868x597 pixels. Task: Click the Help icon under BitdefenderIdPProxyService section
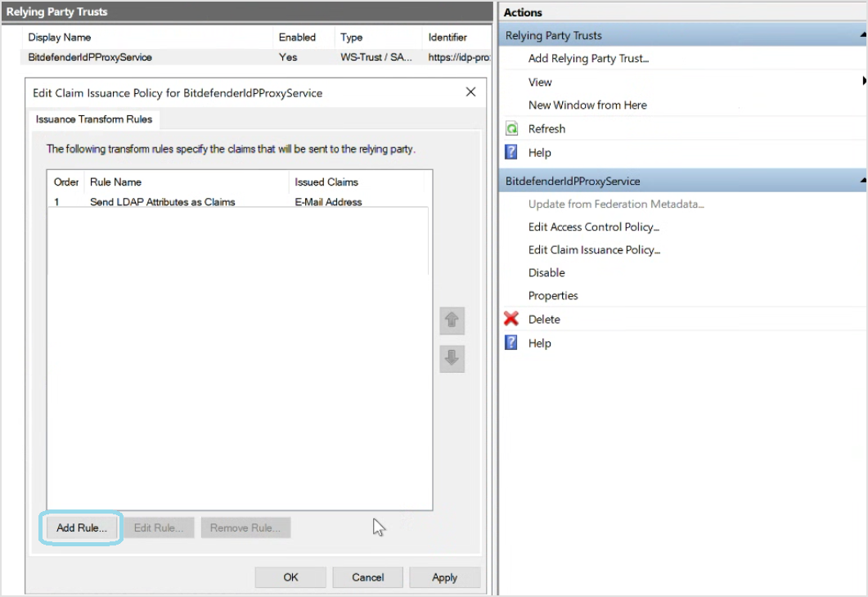point(511,343)
